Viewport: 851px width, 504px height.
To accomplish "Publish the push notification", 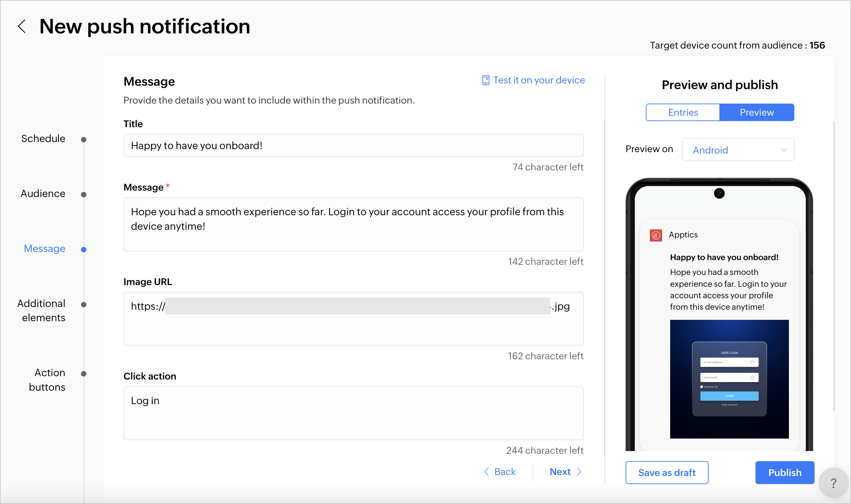I will pos(785,473).
